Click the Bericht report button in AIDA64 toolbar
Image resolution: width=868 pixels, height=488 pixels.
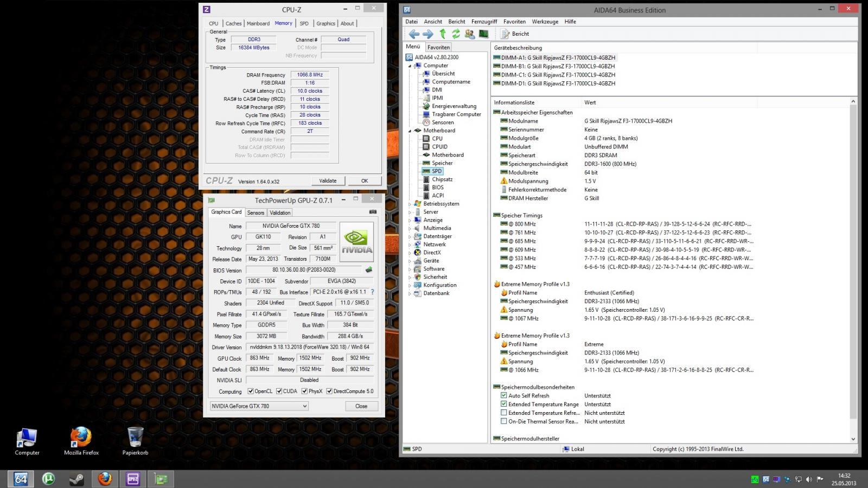[514, 34]
